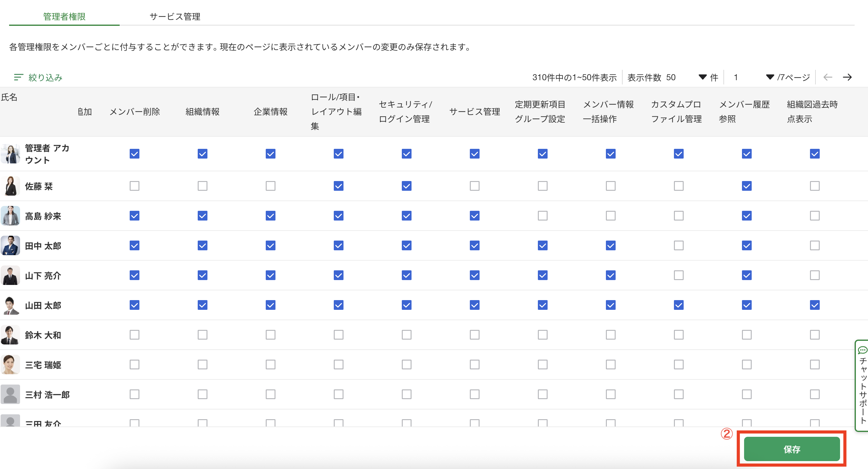Go to next page arrow
The width and height of the screenshot is (868, 469).
(x=847, y=77)
